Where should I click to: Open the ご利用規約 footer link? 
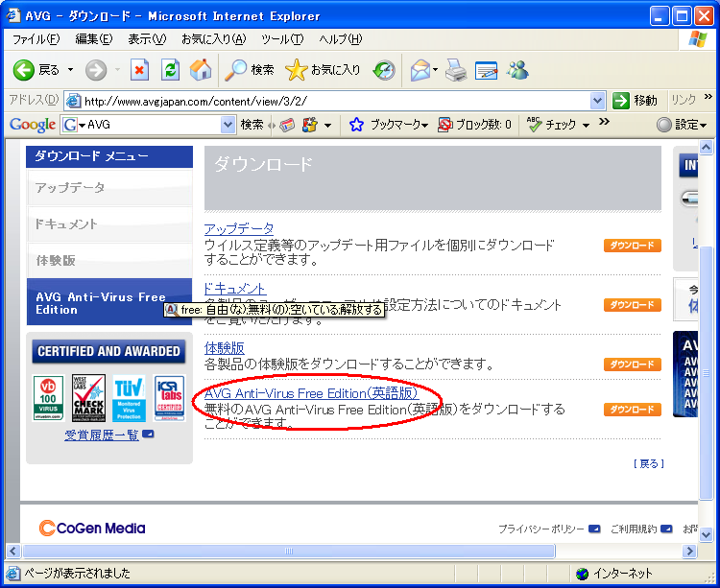(634, 529)
